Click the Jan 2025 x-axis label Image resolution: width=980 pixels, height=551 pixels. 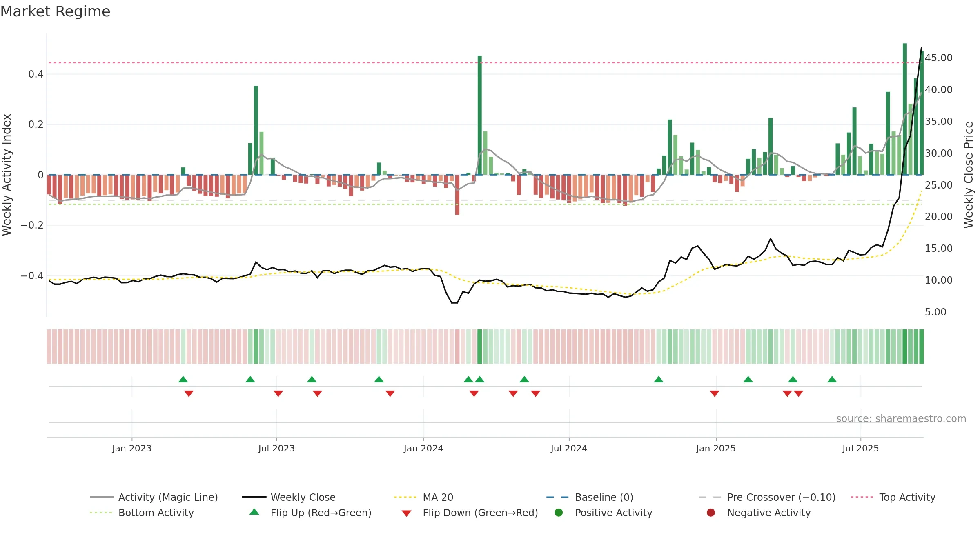point(716,449)
